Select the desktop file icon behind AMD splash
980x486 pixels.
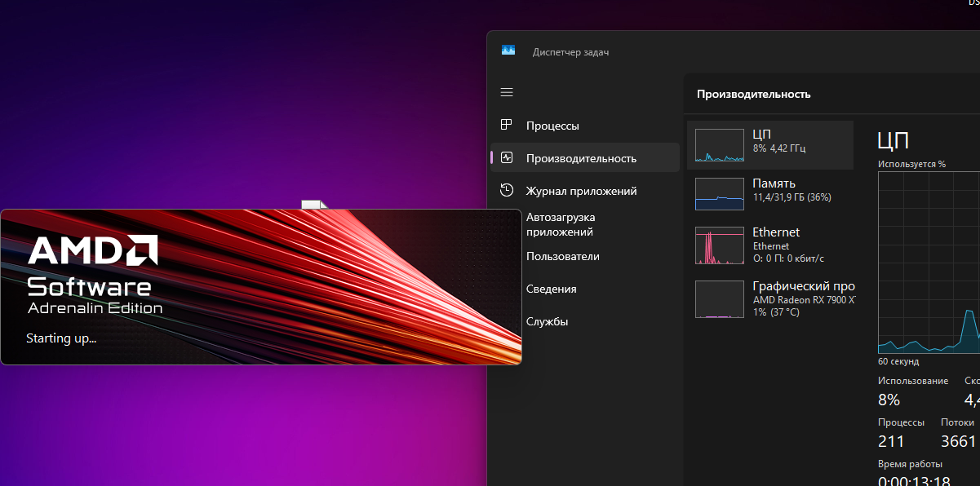313,204
